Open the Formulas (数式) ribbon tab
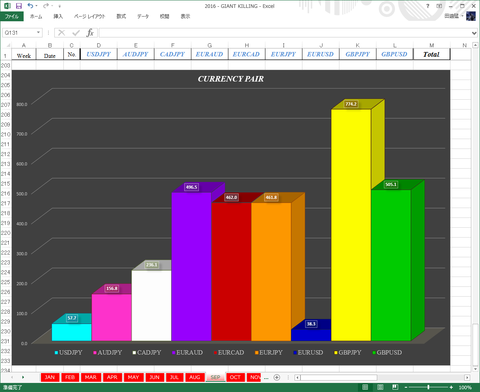The image size is (480, 392). (121, 16)
